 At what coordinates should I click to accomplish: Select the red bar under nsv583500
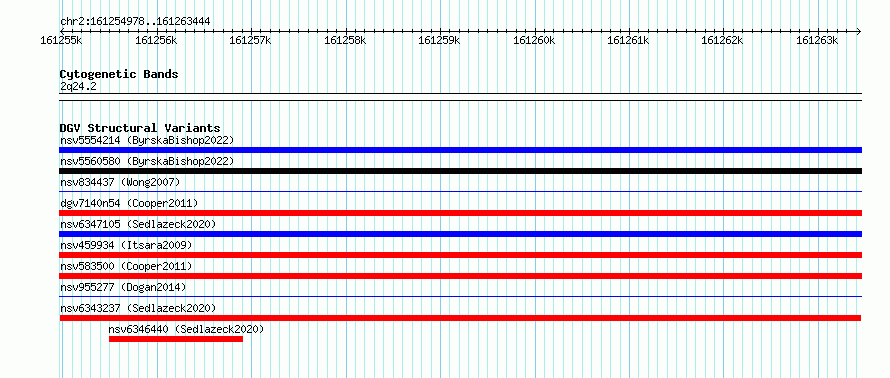[x=460, y=276]
